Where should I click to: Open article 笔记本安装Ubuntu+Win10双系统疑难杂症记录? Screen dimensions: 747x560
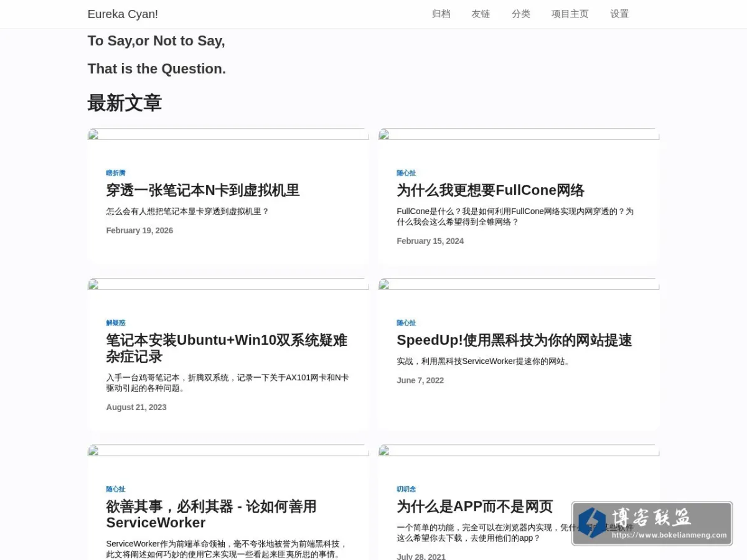227,348
